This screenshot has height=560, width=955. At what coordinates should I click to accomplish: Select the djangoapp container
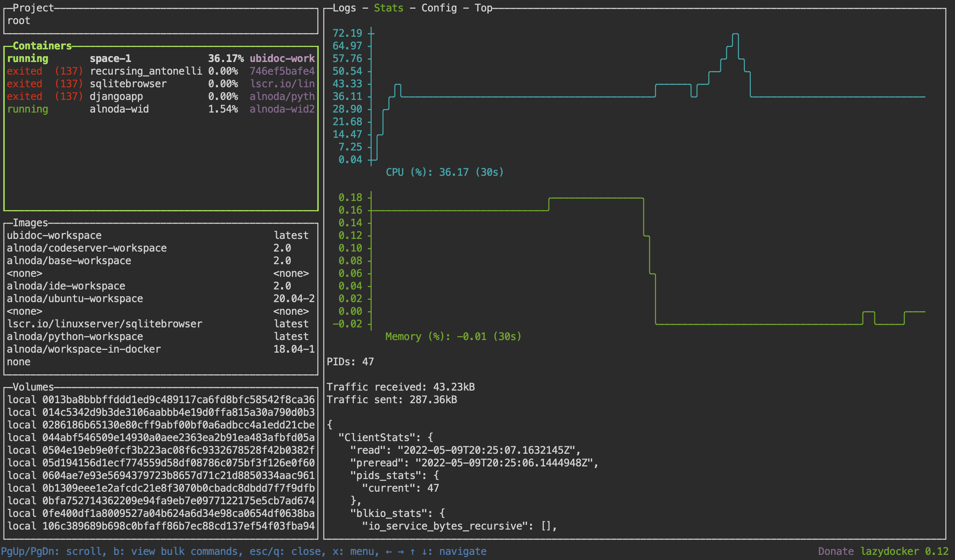[116, 96]
